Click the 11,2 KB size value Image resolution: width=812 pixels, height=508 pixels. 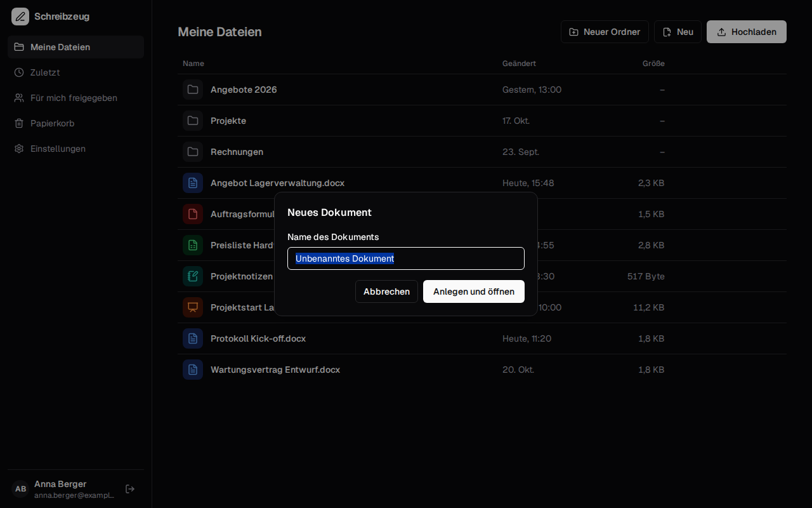tap(649, 307)
